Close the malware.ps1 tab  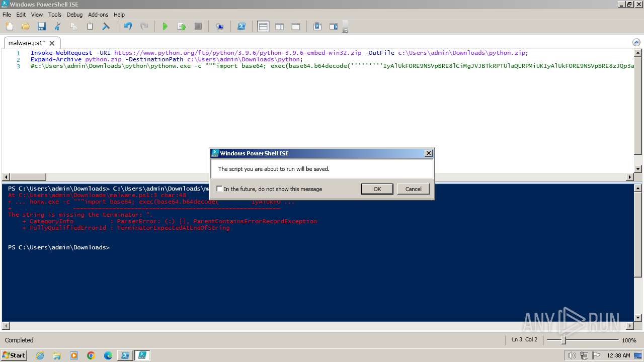52,43
